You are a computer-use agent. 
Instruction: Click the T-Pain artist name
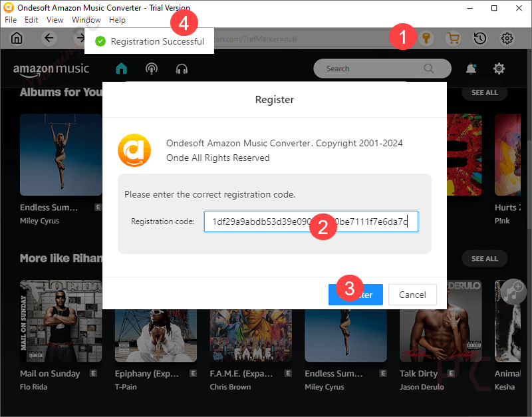(126, 387)
